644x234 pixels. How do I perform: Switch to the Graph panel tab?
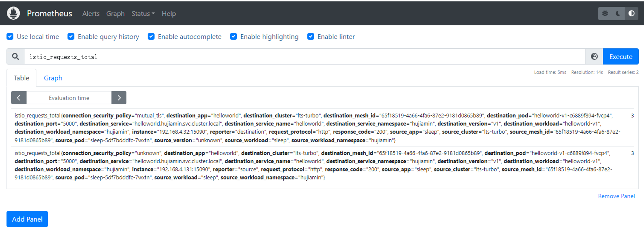pyautogui.click(x=53, y=78)
